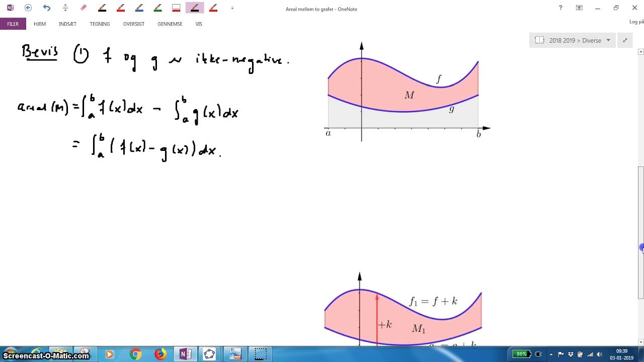Open the OVERSIGT ribbon tab
The height and width of the screenshot is (362, 644).
134,24
